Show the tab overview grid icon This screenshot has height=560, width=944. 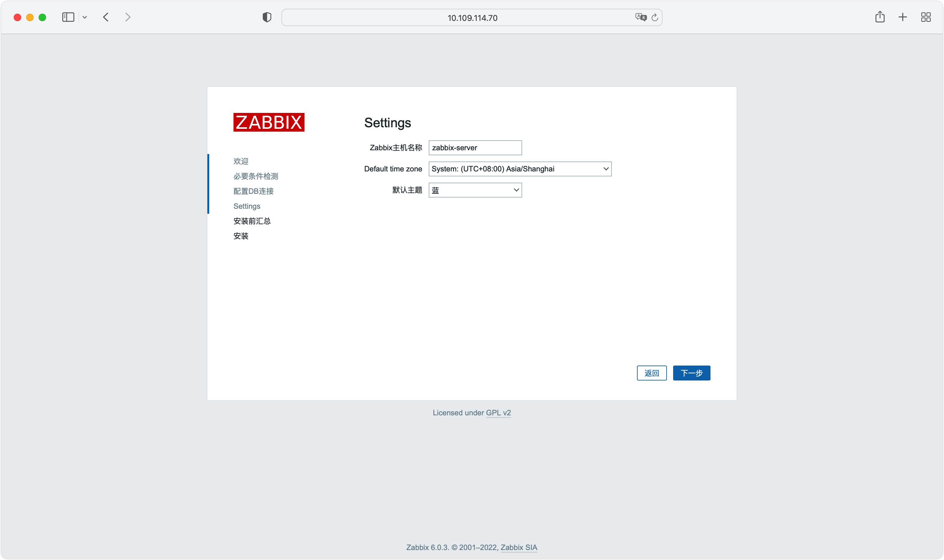click(926, 17)
